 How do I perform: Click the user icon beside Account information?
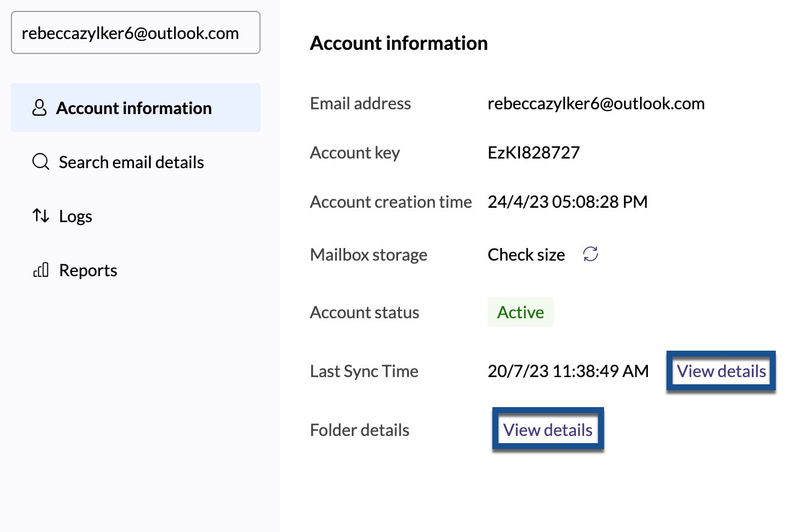tap(39, 108)
